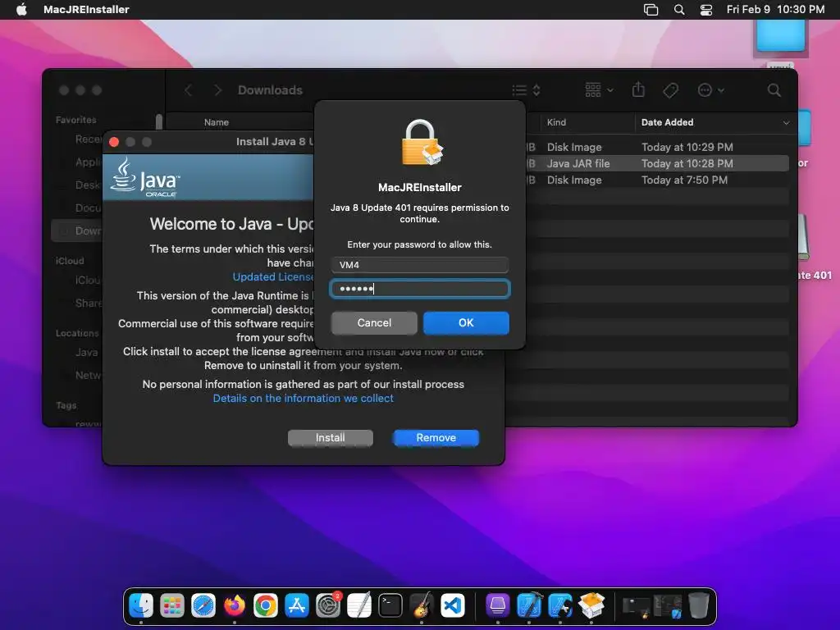Launch Safari from the dock
This screenshot has height=630, width=840.
click(203, 606)
